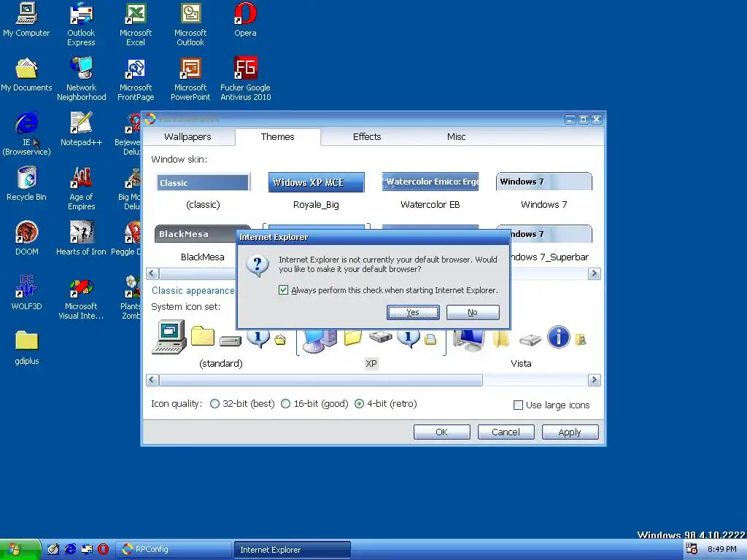This screenshot has width=747, height=560.
Task: Choose the BlackMesa window skin
Action: pyautogui.click(x=203, y=244)
